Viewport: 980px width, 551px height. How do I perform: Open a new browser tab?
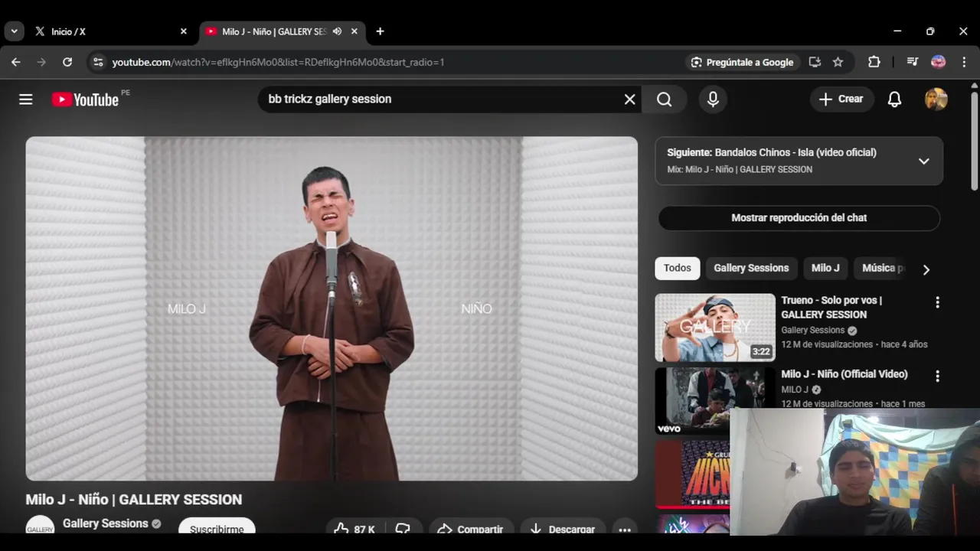point(380,31)
